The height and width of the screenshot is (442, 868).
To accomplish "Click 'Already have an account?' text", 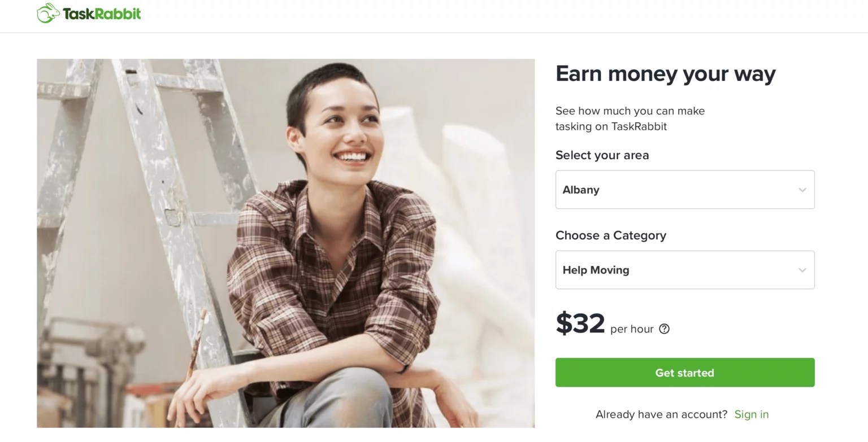I will tap(660, 414).
